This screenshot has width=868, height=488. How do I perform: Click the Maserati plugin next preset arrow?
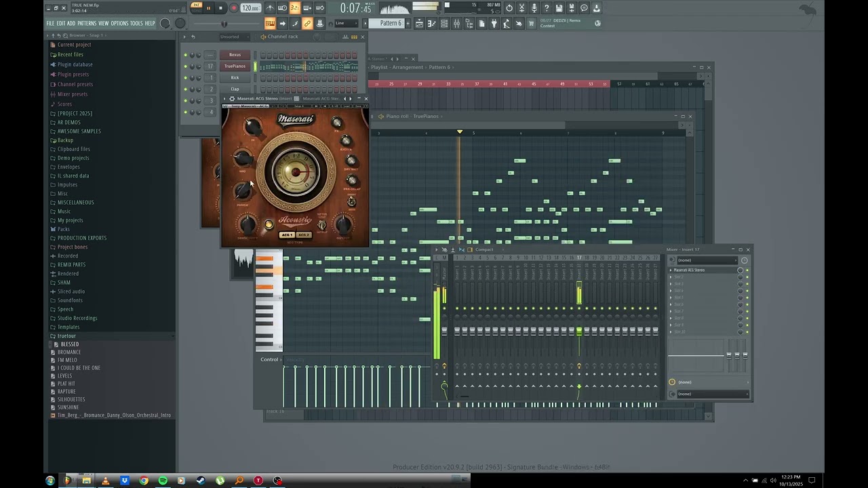click(350, 99)
